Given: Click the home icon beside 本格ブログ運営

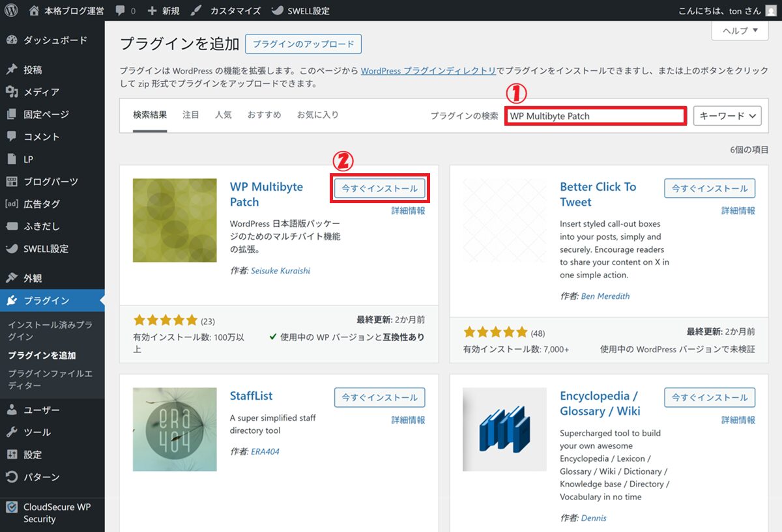Looking at the screenshot, I should pyautogui.click(x=35, y=11).
